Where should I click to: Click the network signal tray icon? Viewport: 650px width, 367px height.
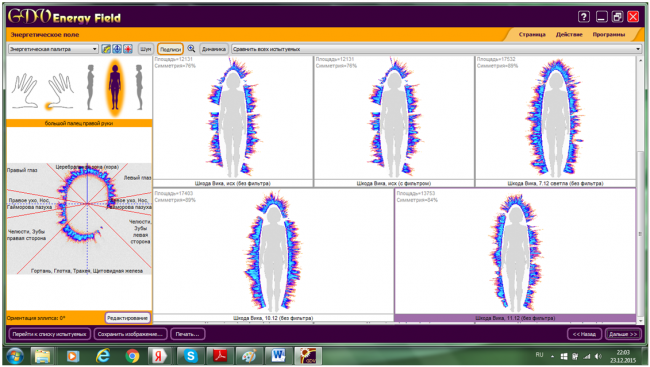pos(587,356)
